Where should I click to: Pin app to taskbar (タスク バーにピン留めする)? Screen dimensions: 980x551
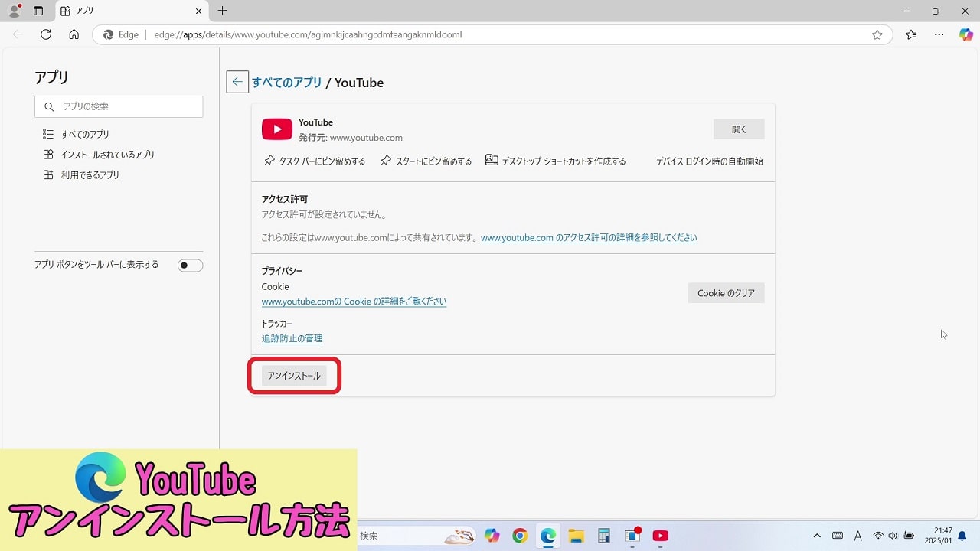(315, 161)
